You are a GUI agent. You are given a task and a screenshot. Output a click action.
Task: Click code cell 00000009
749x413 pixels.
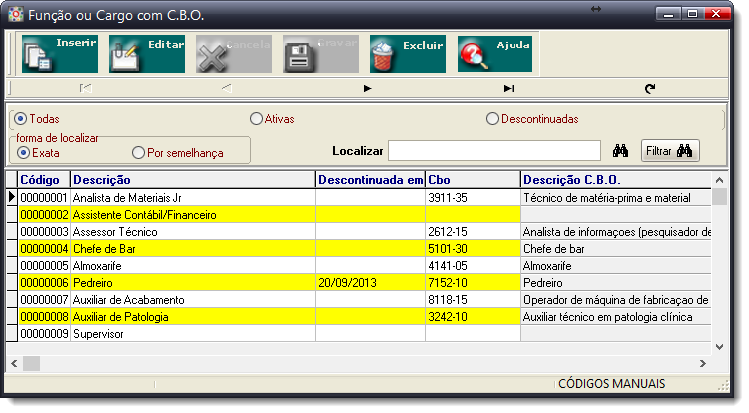click(x=44, y=334)
